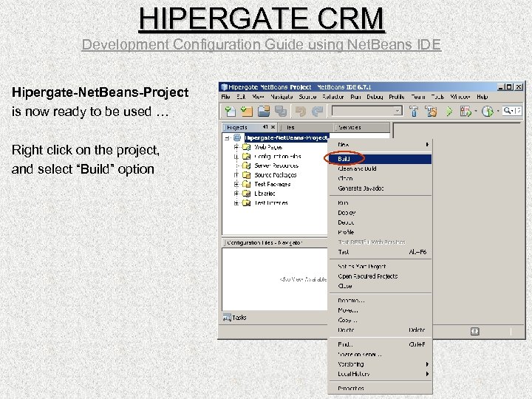Click the Debug Main Project toolbar icon
This screenshot has height=399, width=532.
click(465, 111)
